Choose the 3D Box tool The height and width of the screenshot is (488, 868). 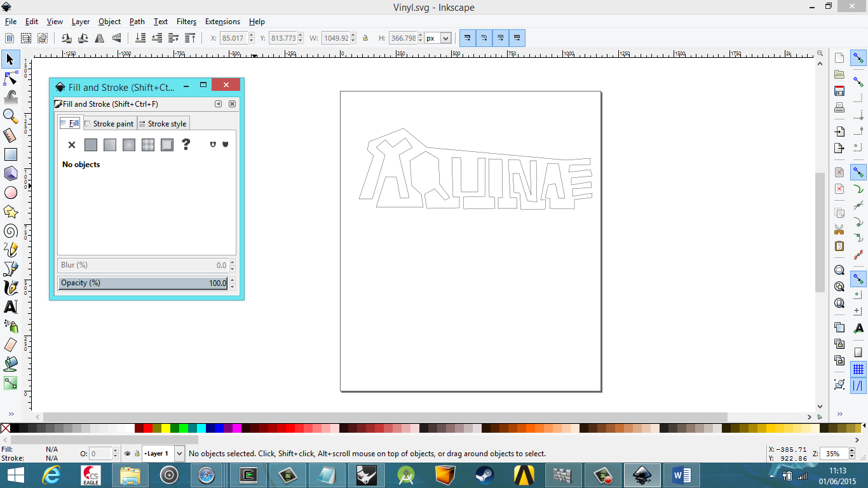[11, 173]
